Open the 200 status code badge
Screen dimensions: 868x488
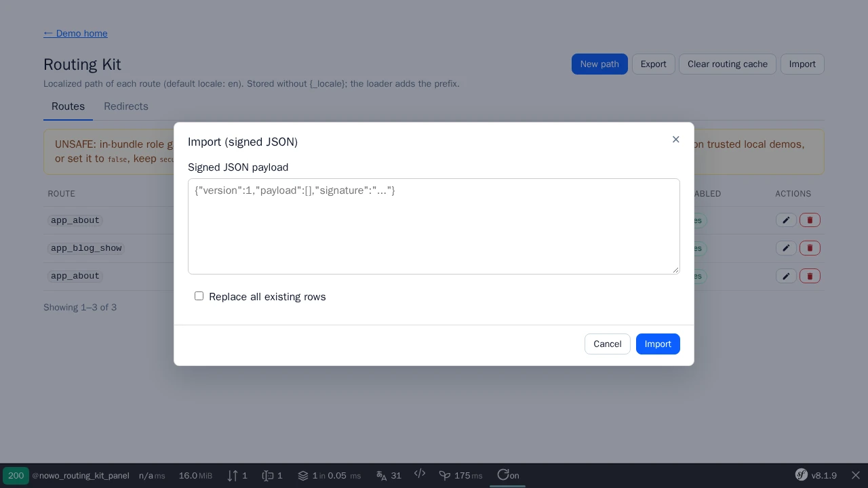coord(16,476)
